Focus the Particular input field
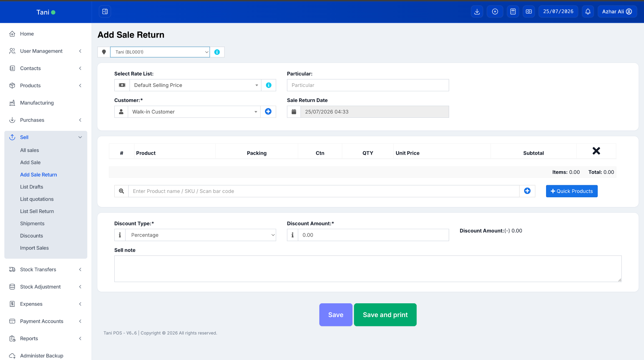The image size is (644, 360). [x=368, y=85]
